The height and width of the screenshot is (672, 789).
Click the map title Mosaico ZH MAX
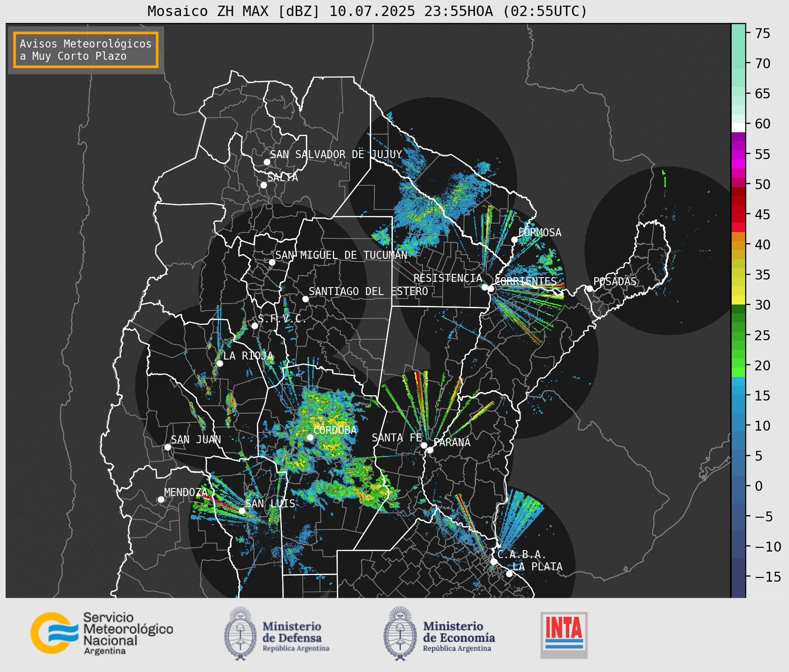(x=367, y=11)
